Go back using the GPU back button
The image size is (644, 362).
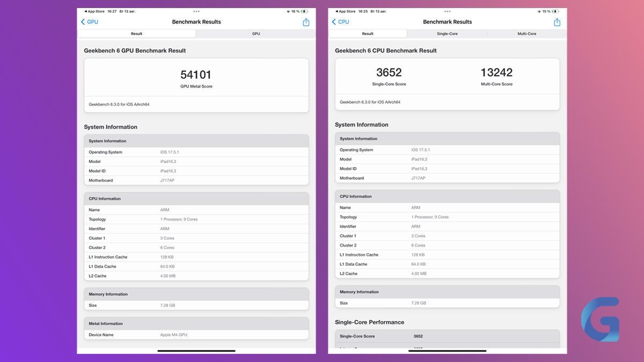(x=89, y=22)
